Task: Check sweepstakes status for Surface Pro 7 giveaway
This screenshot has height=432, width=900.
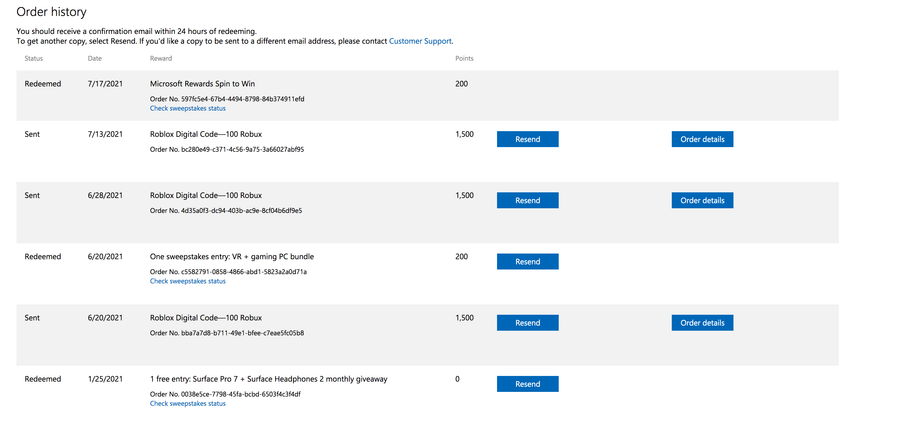Action: coord(188,404)
